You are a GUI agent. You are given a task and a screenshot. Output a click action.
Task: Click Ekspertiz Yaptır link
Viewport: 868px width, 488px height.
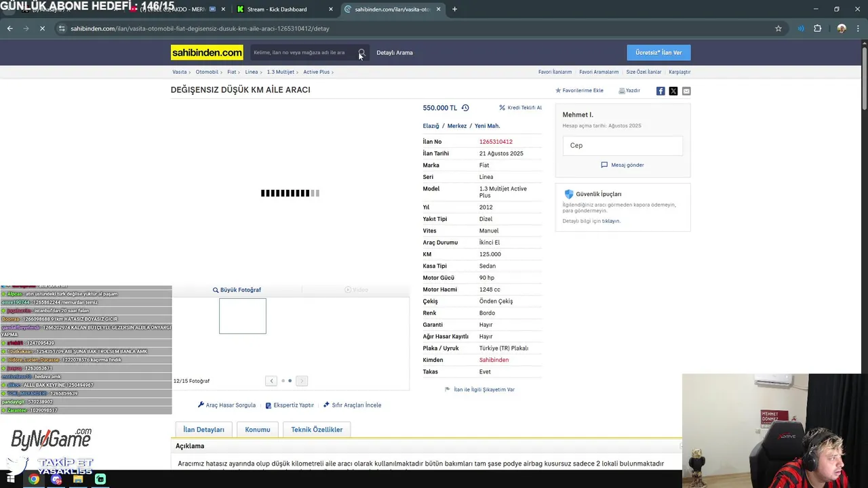coord(289,405)
